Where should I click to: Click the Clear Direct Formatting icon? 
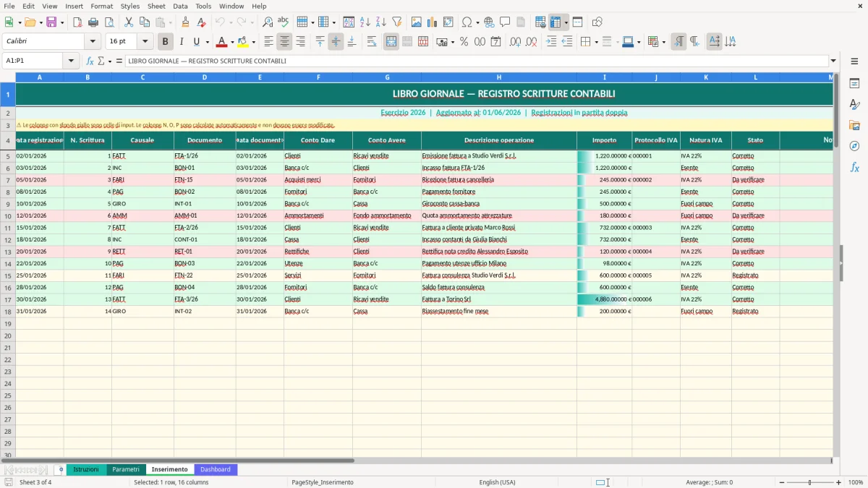click(202, 22)
